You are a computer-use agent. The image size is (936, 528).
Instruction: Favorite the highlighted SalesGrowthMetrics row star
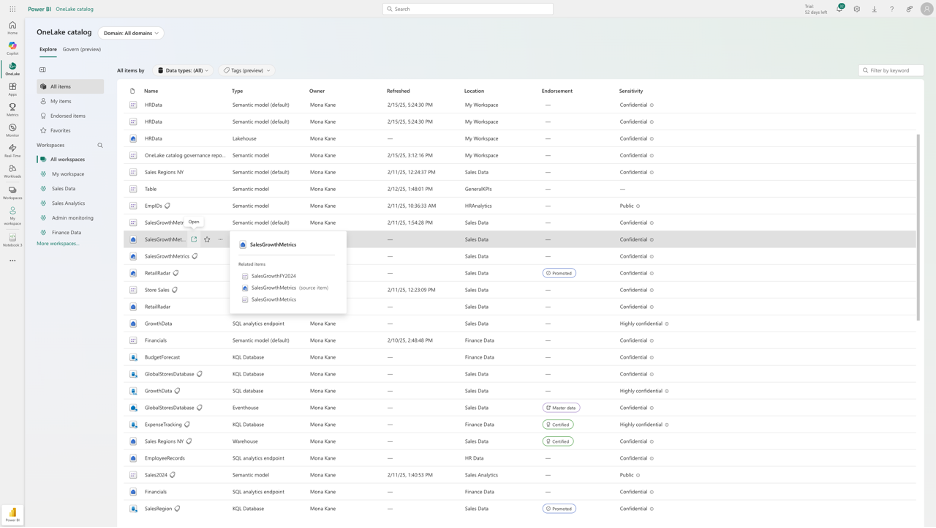pos(207,239)
